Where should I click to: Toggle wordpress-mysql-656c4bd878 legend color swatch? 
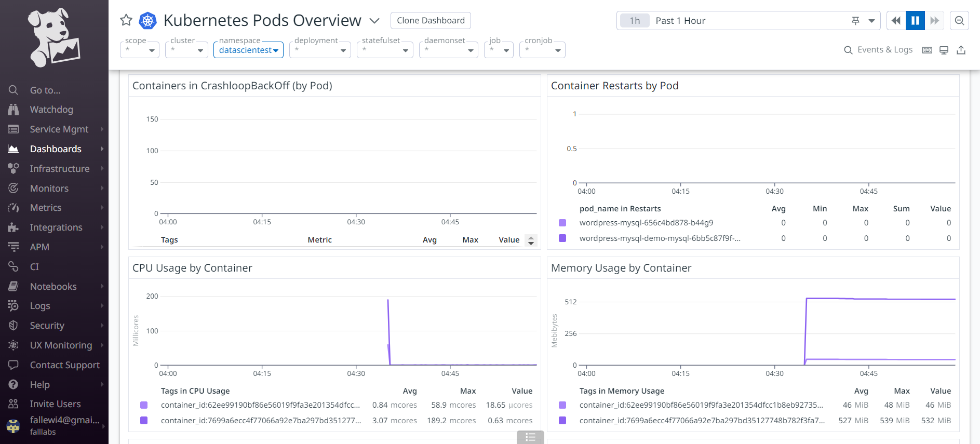point(562,223)
